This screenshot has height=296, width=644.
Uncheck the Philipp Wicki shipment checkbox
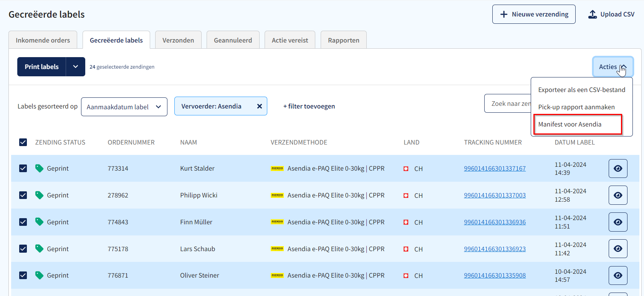(x=23, y=195)
